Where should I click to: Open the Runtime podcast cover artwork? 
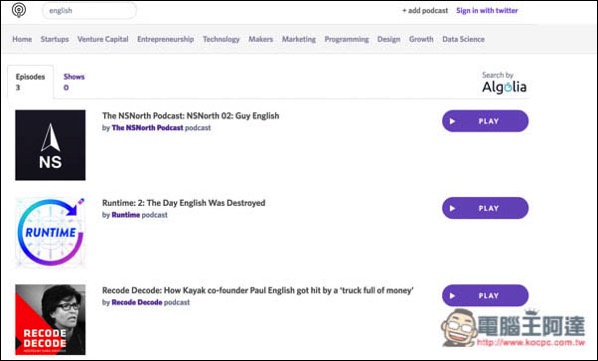pyautogui.click(x=50, y=232)
